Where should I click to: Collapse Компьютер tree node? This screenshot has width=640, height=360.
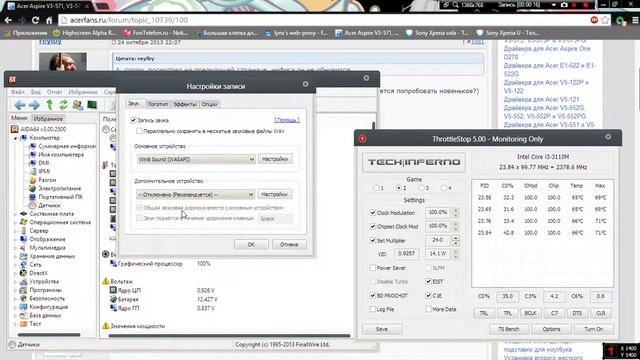click(16, 138)
